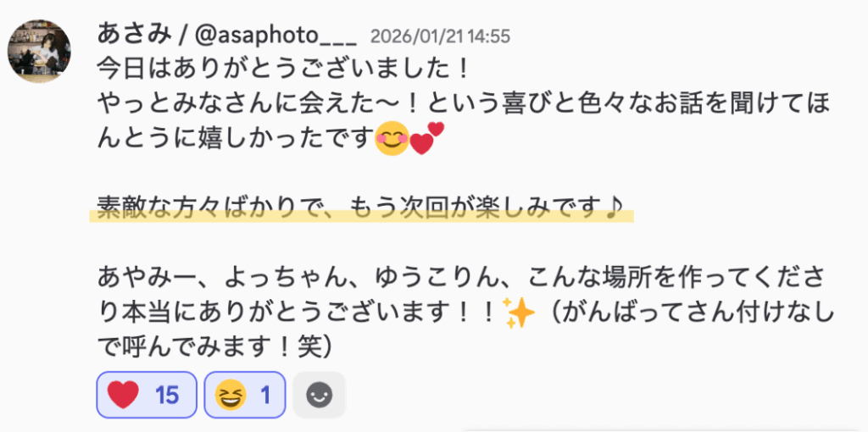Click the text んとうに嬉しかったです
Image resolution: width=868 pixels, height=432 pixels.
click(x=235, y=138)
